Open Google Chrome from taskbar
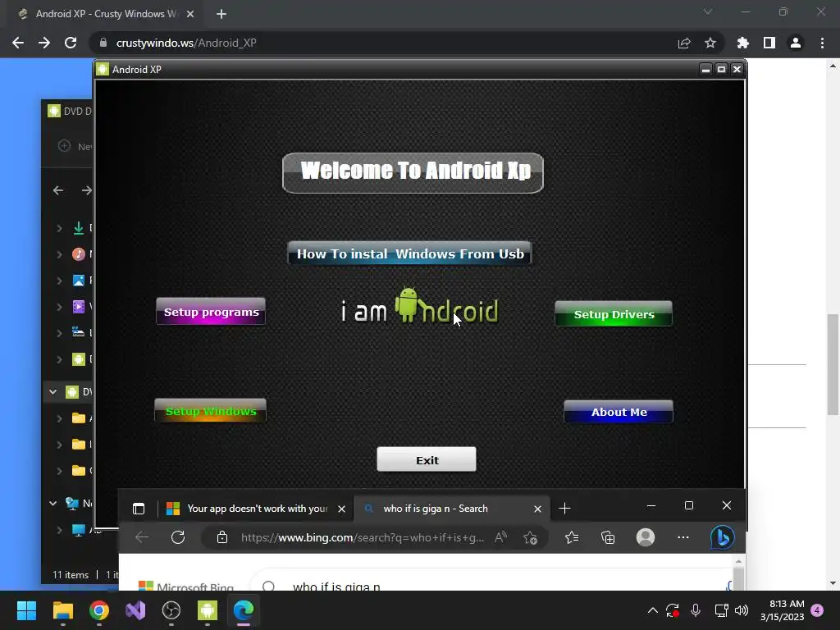This screenshot has height=630, width=840. pyautogui.click(x=99, y=609)
